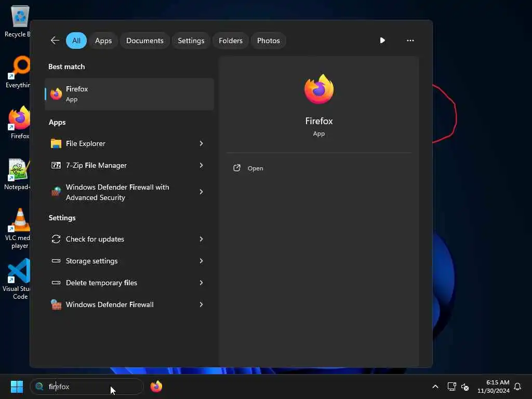Select Storage settings result
Screen dimensions: 532x399
click(x=129, y=261)
